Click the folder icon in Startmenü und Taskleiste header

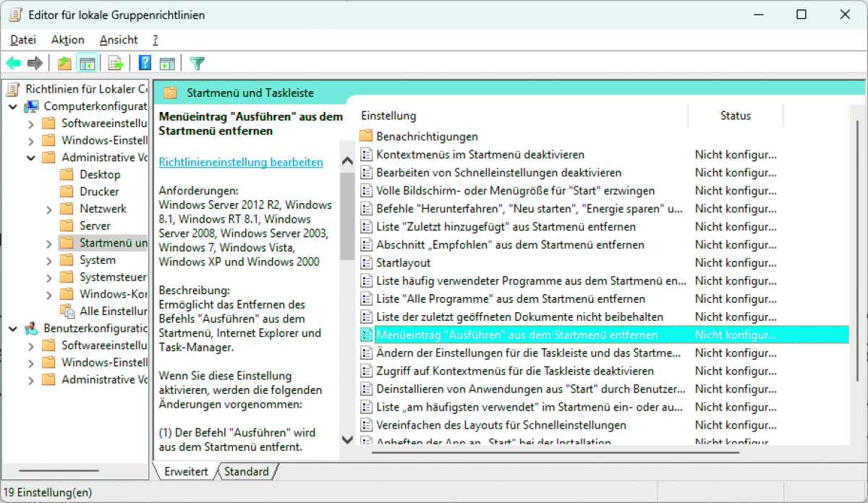coord(170,93)
